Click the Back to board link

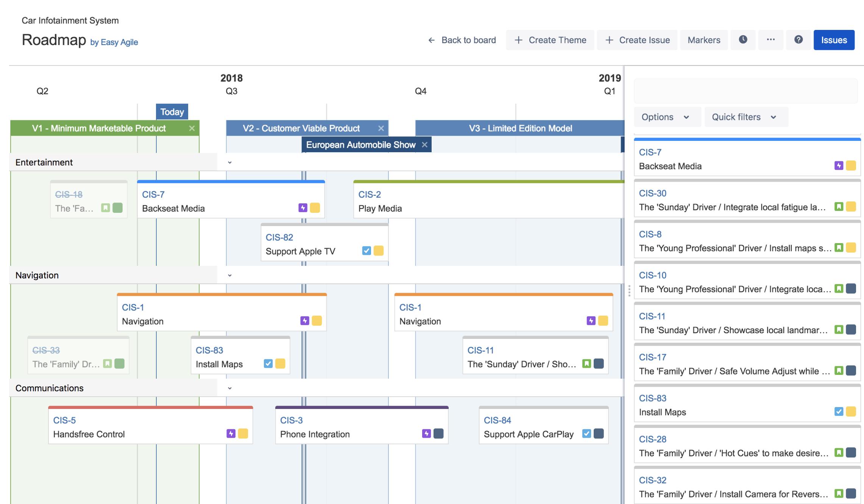(462, 40)
